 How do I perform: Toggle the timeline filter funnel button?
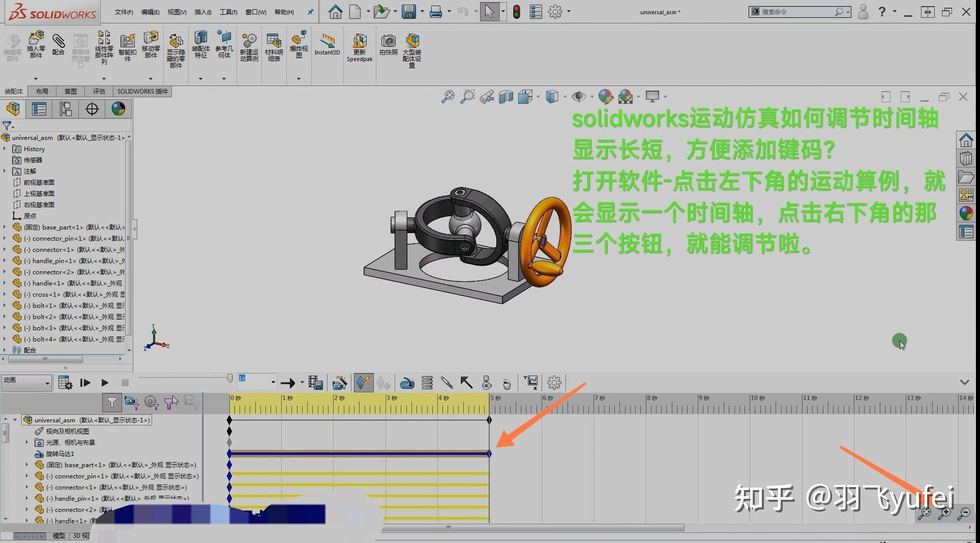[111, 403]
